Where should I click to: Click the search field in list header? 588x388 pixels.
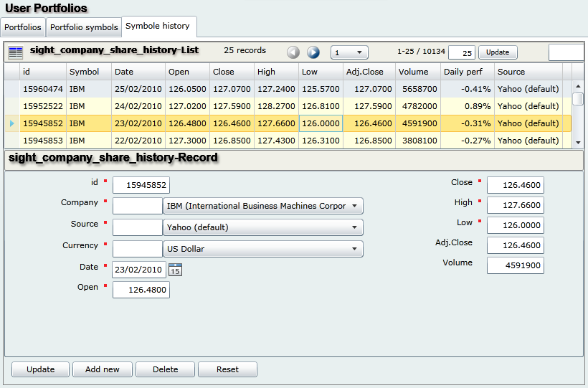pyautogui.click(x=566, y=52)
